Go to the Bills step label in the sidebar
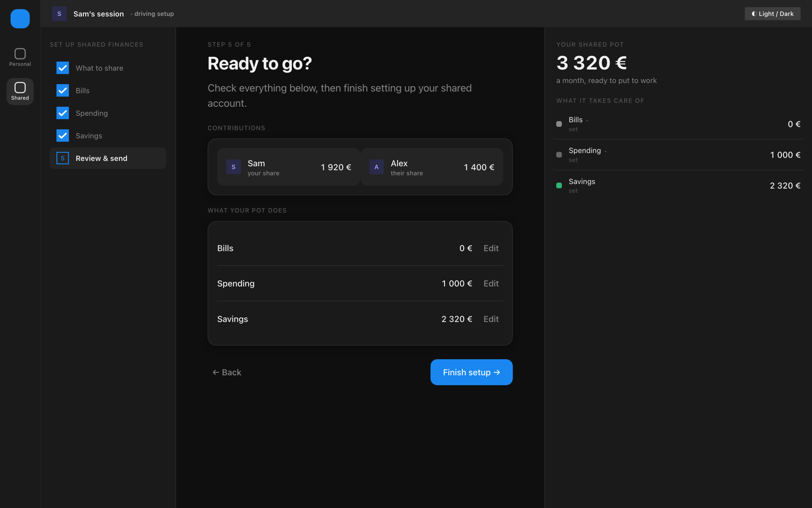This screenshot has height=508, width=812. 83,90
